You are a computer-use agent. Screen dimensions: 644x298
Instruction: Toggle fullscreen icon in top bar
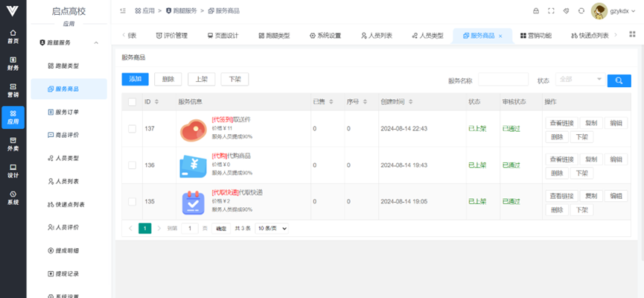551,11
